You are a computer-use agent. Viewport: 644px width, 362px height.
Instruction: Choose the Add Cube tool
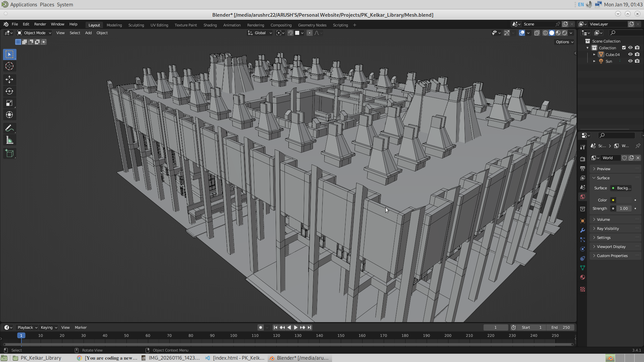[x=9, y=154]
